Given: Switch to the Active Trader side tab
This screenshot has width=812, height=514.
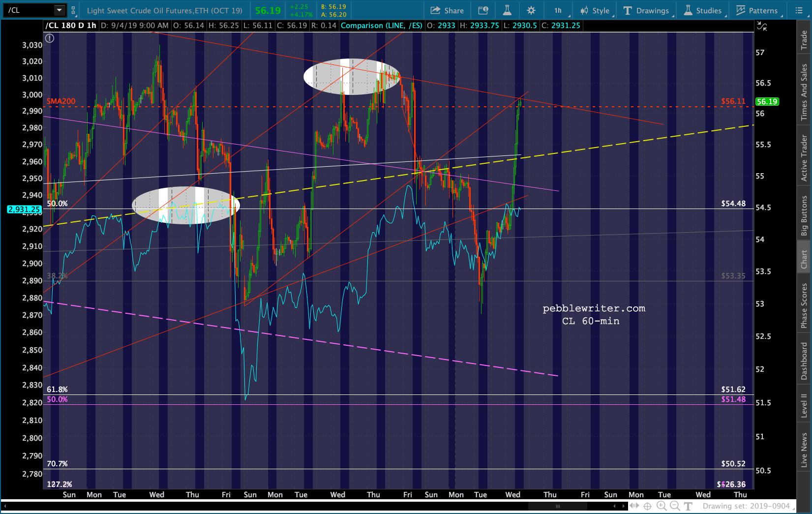Looking at the screenshot, I should coord(804,158).
